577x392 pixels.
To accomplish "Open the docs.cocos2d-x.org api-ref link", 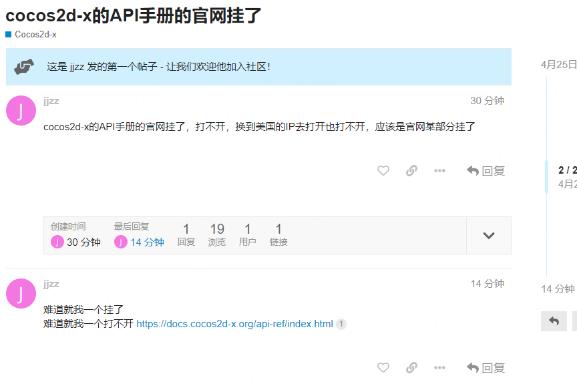I will [235, 324].
